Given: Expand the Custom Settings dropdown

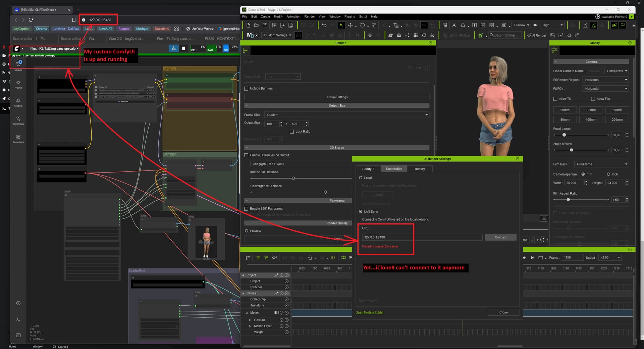Looking at the screenshot, I should [277, 35].
